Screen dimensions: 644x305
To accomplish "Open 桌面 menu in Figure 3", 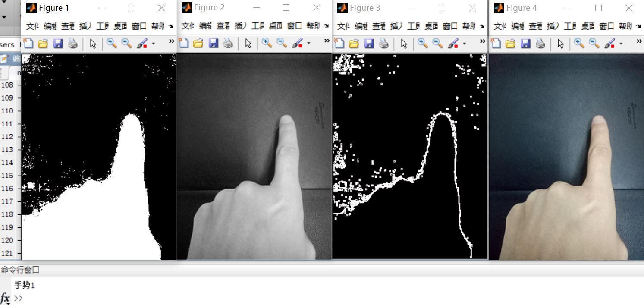I will (431, 26).
